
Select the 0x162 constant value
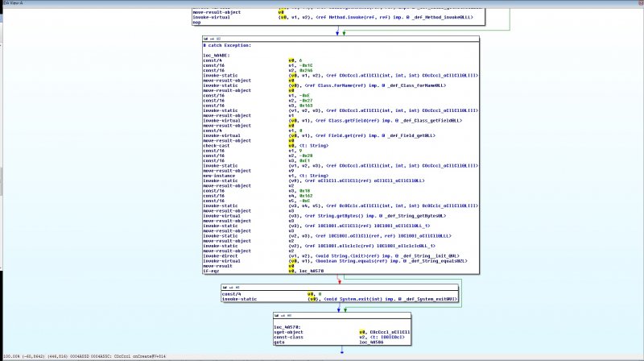(x=306, y=196)
